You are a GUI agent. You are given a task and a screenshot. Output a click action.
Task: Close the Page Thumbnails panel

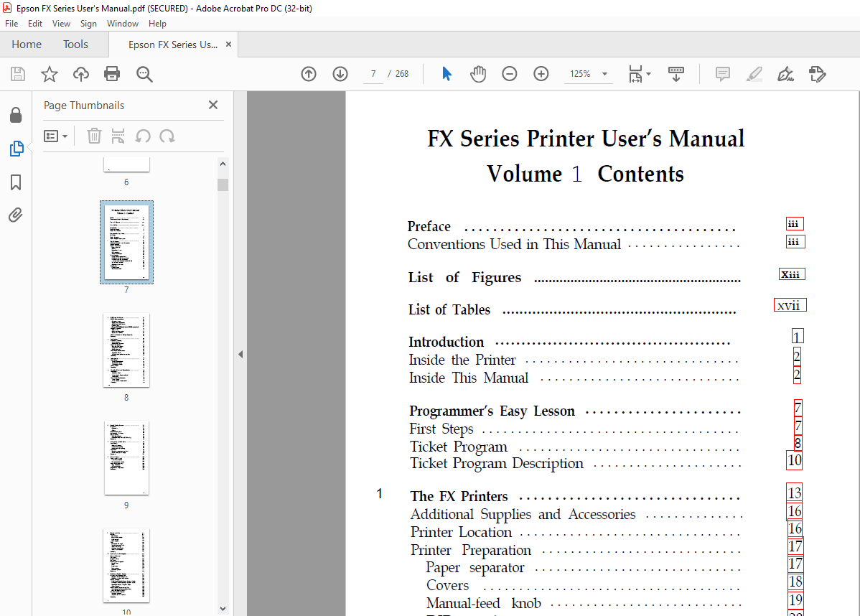213,105
